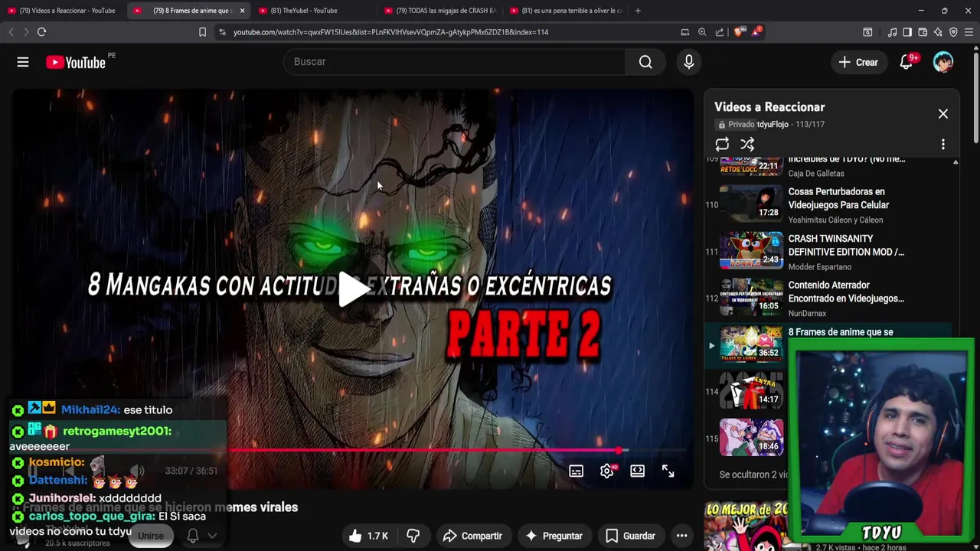Image resolution: width=980 pixels, height=551 pixels.
Task: Open the Brave wallet icon
Action: point(923,32)
